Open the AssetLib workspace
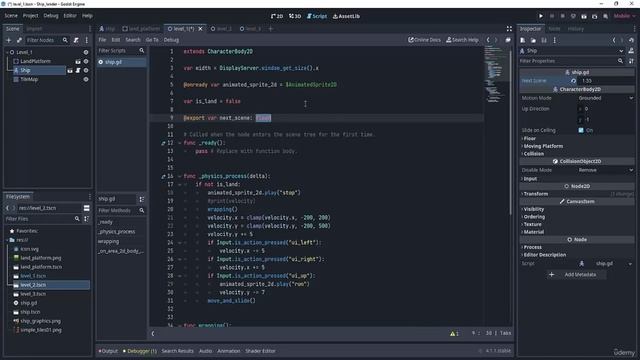Screen dimensions: 640x360 [346, 16]
